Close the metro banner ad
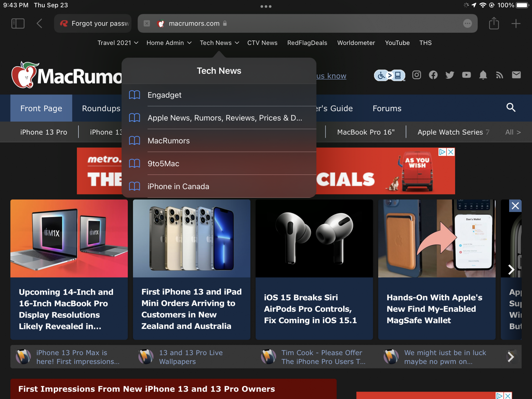 click(x=451, y=152)
